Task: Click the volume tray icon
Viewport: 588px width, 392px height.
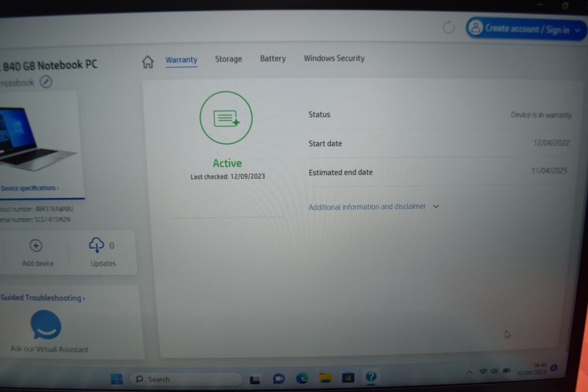Action: (495, 371)
